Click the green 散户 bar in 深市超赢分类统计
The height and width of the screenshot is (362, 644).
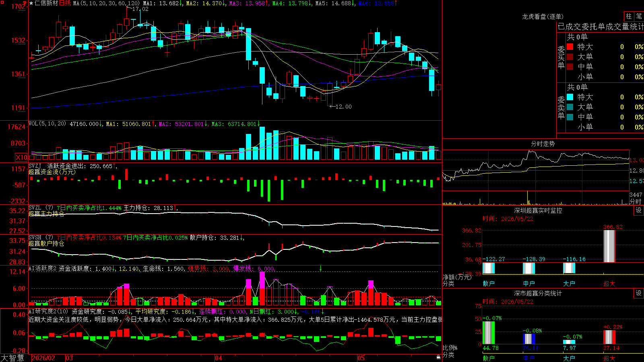click(x=489, y=333)
